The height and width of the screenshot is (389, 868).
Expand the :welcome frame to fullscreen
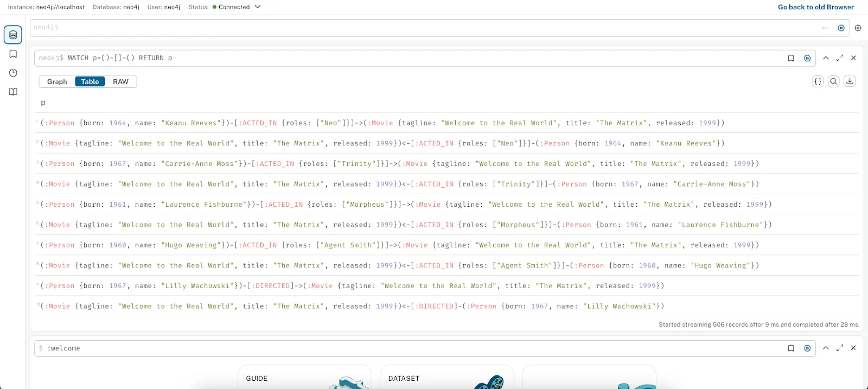click(840, 348)
